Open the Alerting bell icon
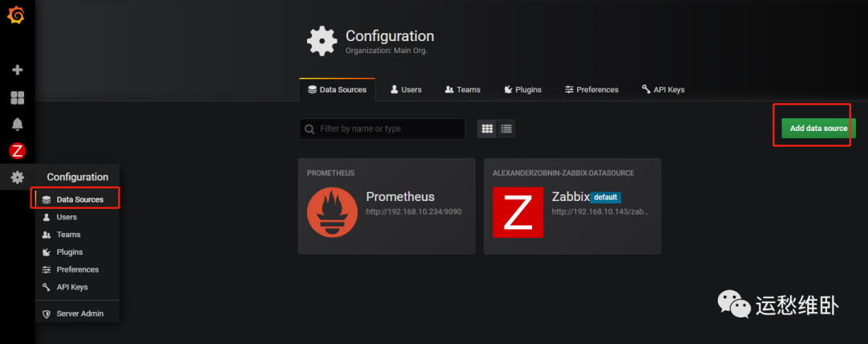 coord(17,124)
